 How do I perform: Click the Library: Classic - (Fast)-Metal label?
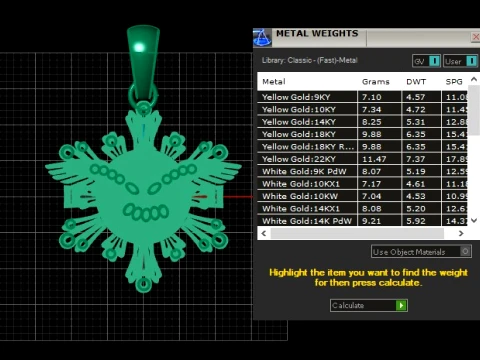click(x=310, y=60)
